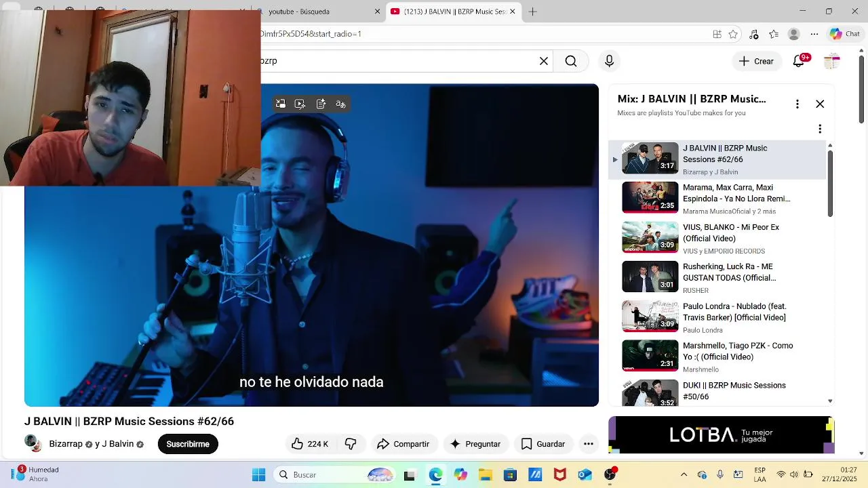Screen dimensions: 868x488
Task: Click the video overlay translate icon
Action: click(340, 104)
